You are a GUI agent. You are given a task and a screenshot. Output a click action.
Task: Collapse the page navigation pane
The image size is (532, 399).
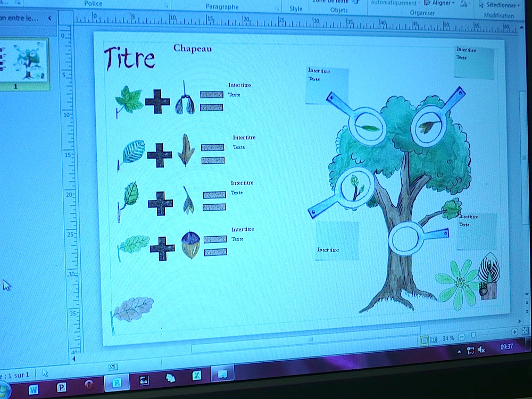tap(49, 18)
